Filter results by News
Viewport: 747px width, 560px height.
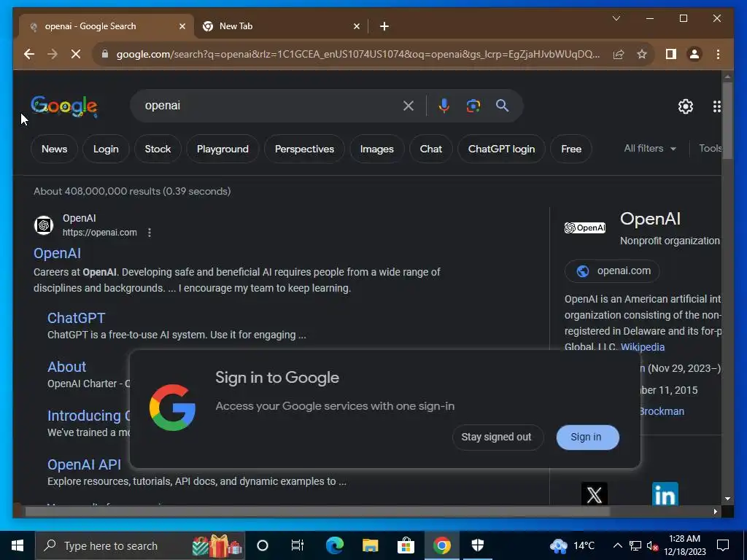pos(54,149)
